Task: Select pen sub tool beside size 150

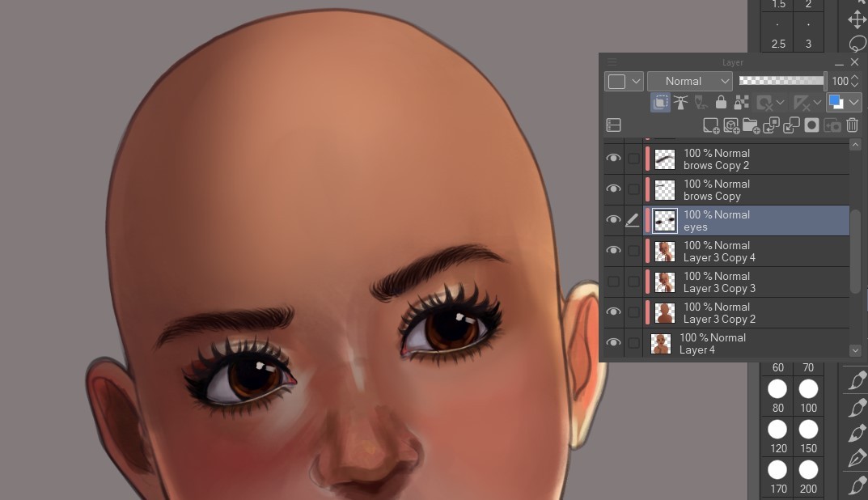Action: tap(857, 433)
